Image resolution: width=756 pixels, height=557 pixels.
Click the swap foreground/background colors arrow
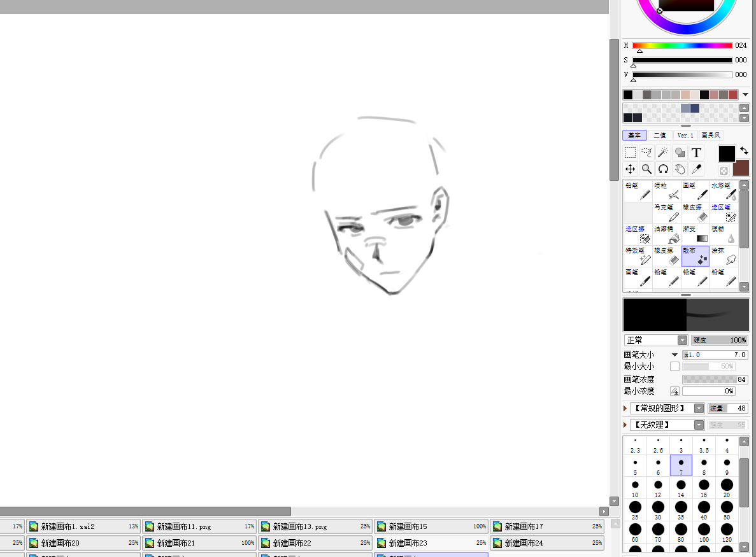tap(744, 151)
